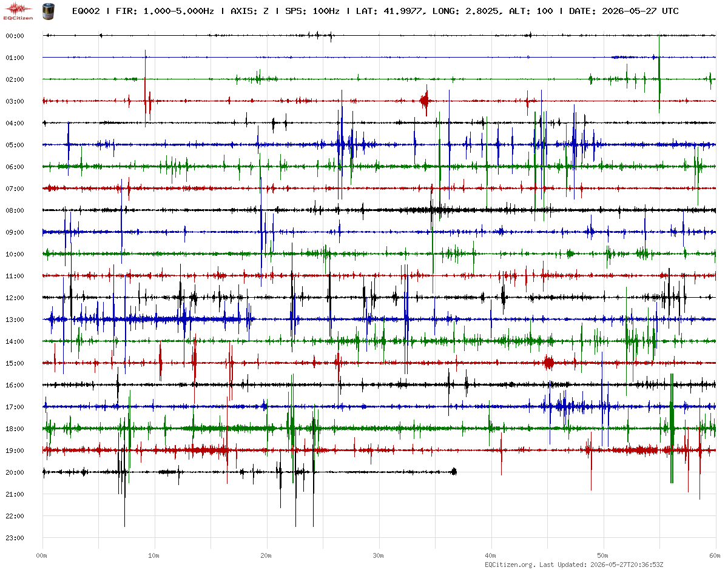Click the red burst event on 15:00 trace
This screenshot has height=570, width=728.
548,363
